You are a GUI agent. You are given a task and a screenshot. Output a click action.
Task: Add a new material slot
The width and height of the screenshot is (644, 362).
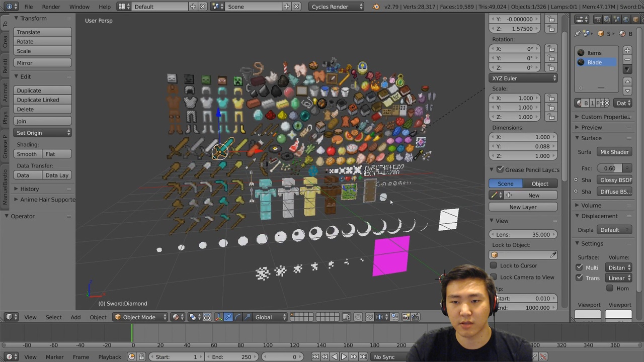coord(627,50)
